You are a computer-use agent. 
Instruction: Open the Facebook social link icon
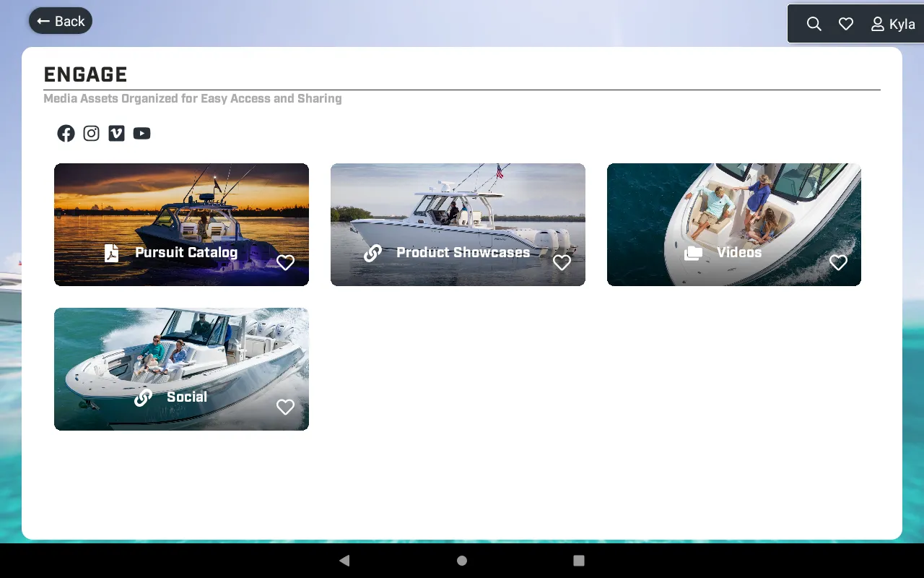[66, 133]
